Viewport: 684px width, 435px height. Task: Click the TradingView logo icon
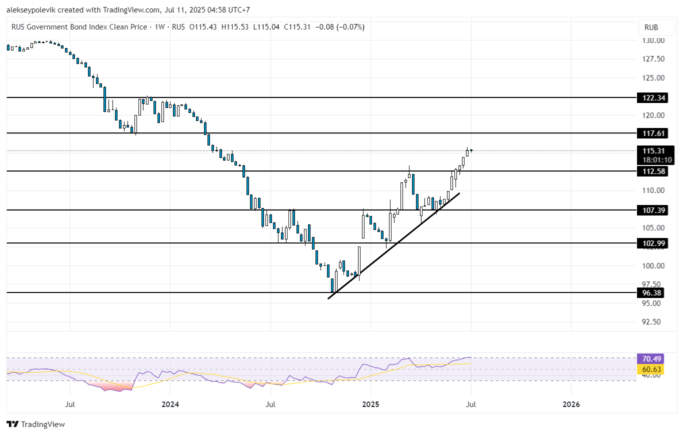(x=13, y=424)
